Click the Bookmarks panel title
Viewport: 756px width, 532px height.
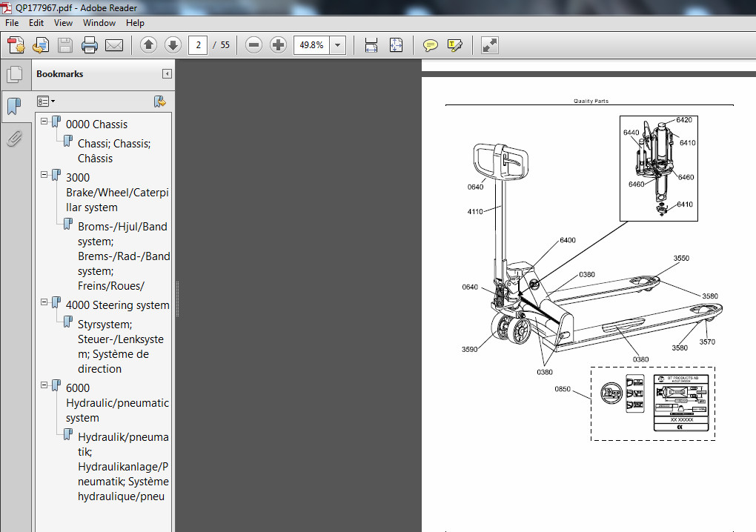[x=60, y=74]
